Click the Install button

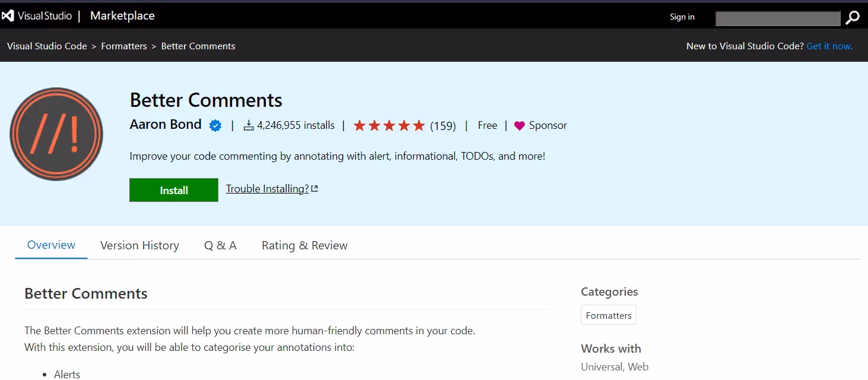[174, 190]
